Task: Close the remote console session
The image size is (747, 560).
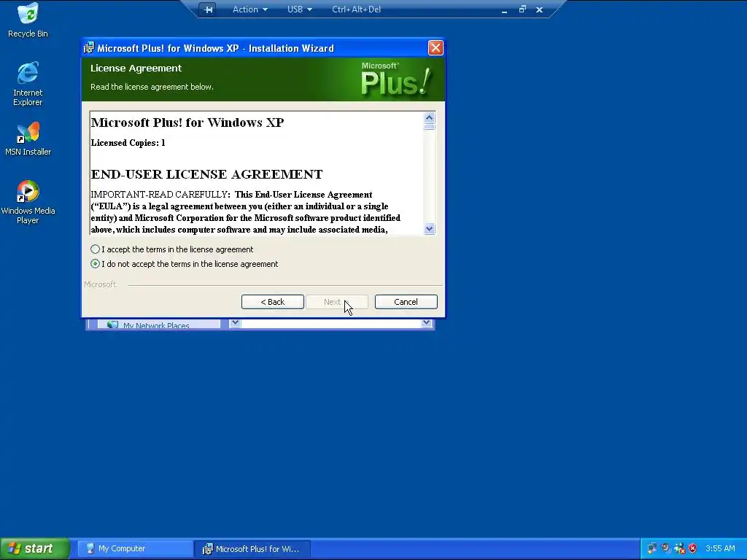Action: pos(539,9)
